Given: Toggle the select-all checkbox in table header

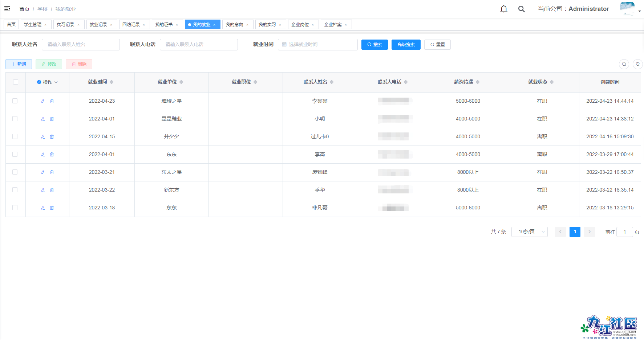Looking at the screenshot, I should [15, 82].
